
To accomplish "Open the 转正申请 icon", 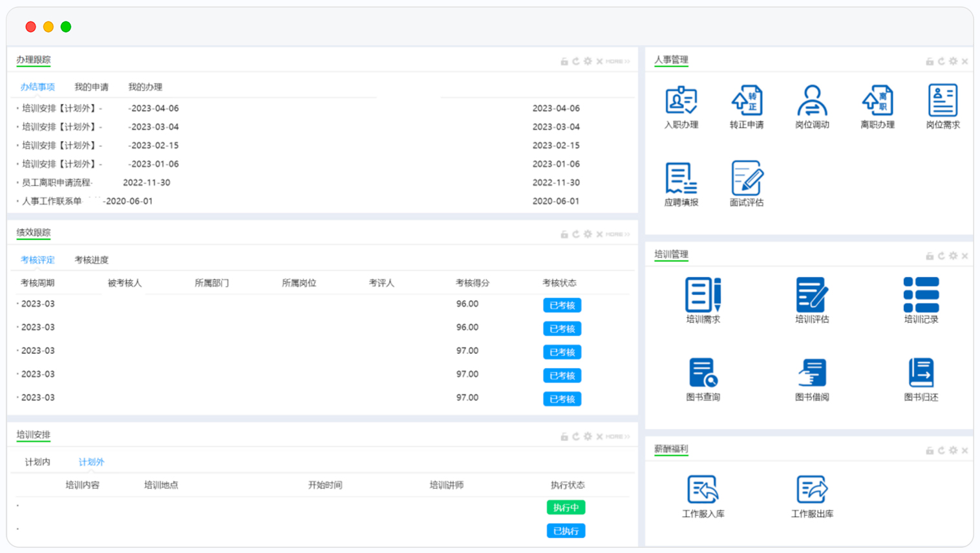I will 747,101.
